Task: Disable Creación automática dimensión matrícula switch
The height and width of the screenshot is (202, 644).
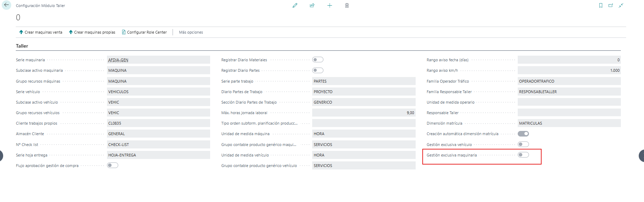Action: (523, 134)
